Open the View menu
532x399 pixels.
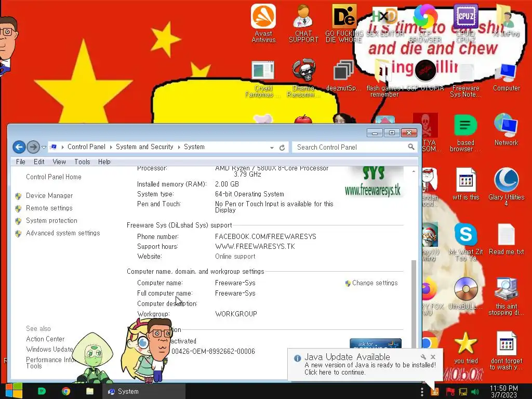(x=59, y=162)
